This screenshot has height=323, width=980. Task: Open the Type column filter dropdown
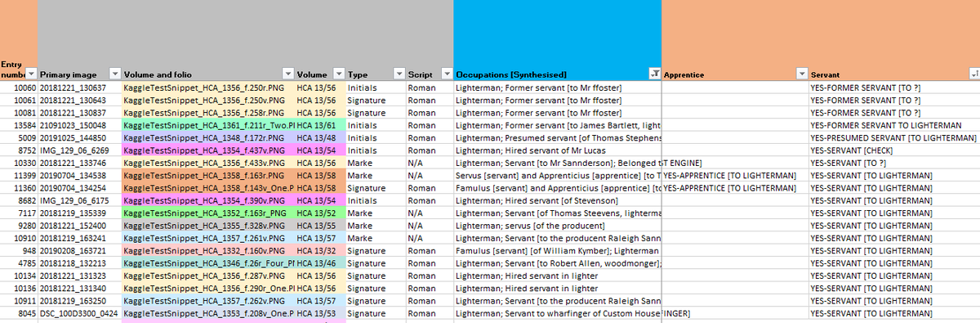pos(399,74)
